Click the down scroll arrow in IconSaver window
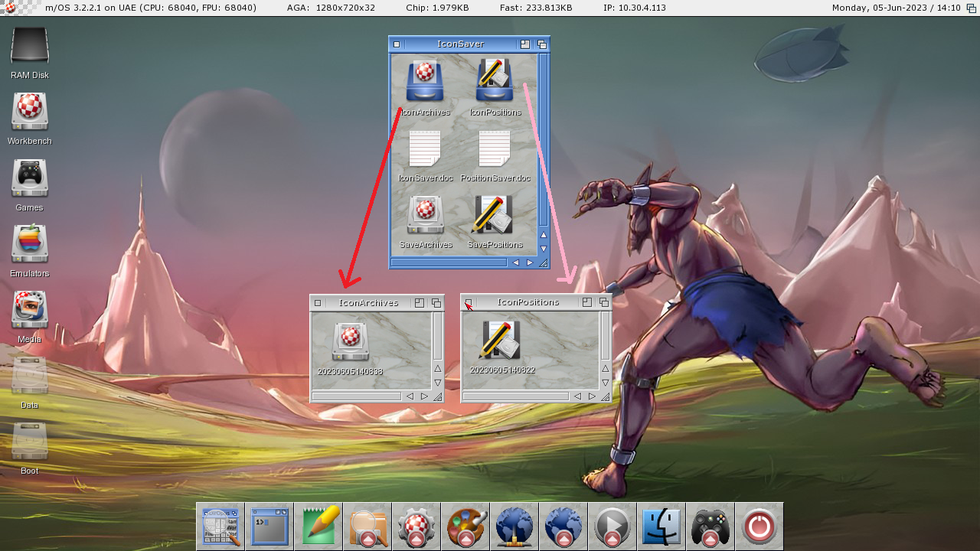 tap(544, 249)
